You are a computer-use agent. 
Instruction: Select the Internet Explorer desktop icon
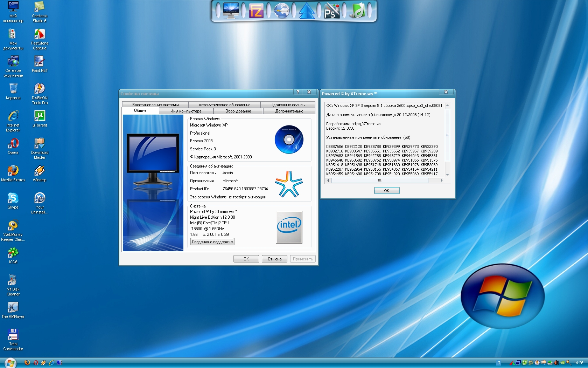coord(13,121)
